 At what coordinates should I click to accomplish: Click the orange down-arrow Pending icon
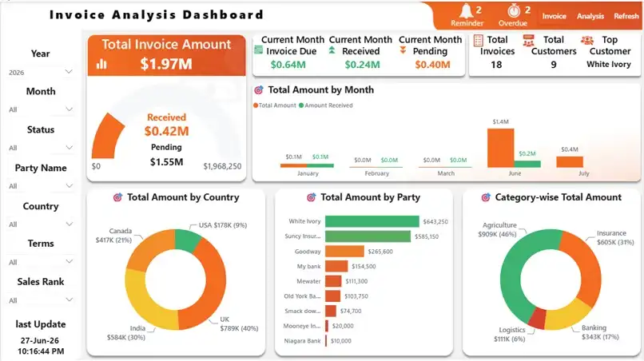(x=403, y=50)
